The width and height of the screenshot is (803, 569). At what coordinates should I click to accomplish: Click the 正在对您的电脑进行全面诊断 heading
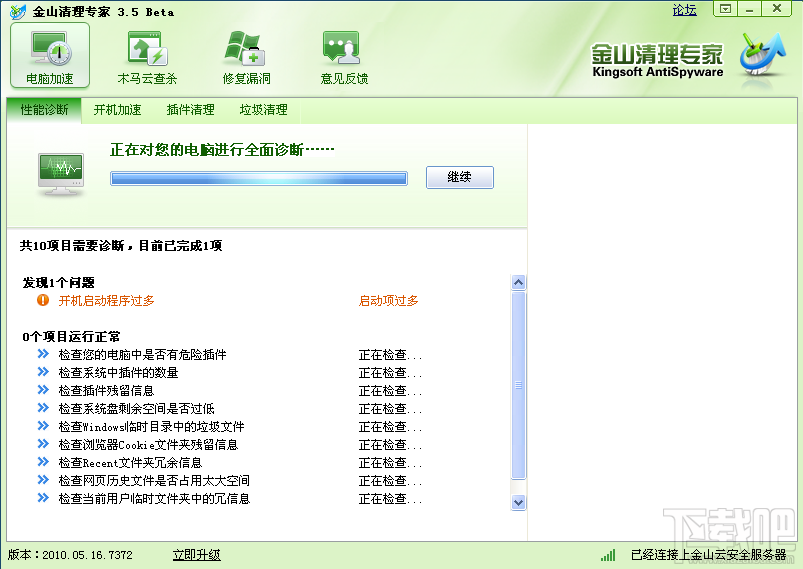pos(222,150)
